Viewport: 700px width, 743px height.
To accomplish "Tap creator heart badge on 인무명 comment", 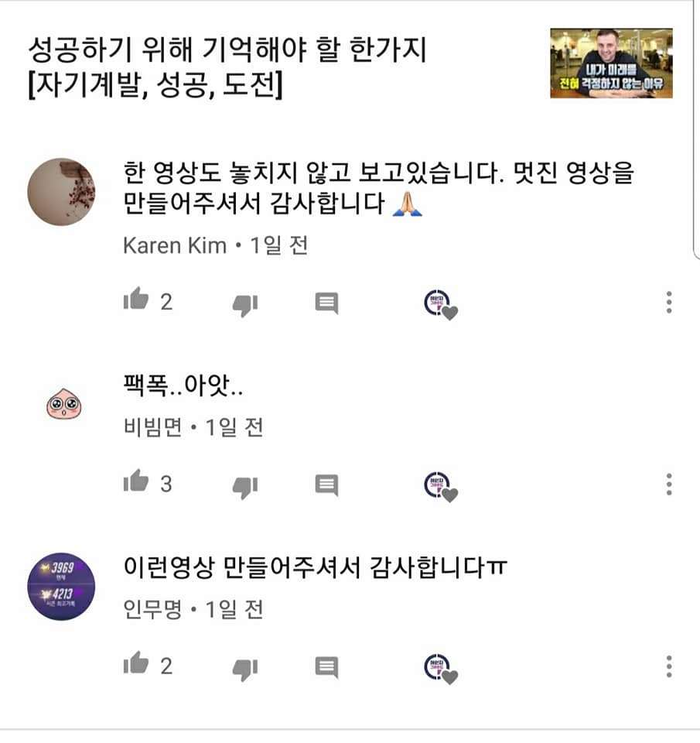I will click(440, 669).
